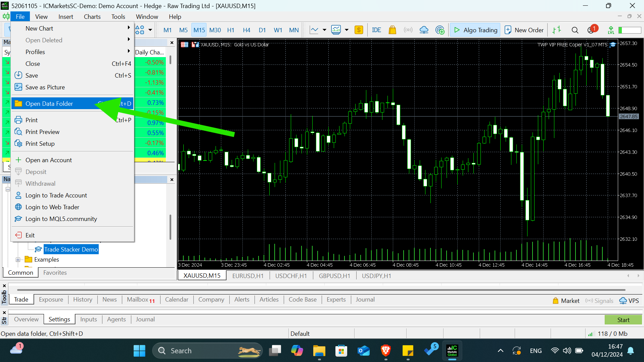Switch chart to M5 timeframe
The image size is (644, 362).
[x=183, y=30]
